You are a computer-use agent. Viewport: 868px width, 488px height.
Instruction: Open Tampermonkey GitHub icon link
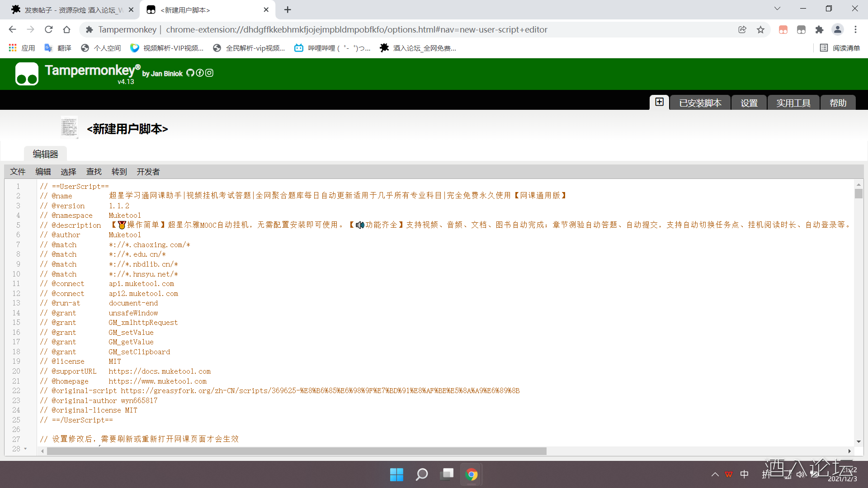pyautogui.click(x=190, y=73)
